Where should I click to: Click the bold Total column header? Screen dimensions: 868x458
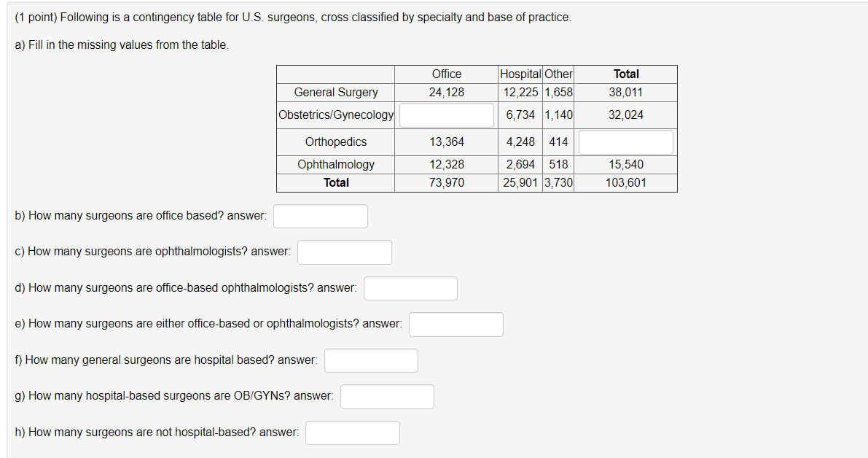(x=626, y=74)
